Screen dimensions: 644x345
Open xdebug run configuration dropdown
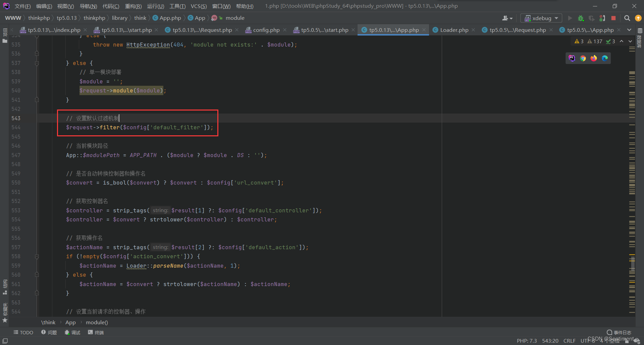541,18
